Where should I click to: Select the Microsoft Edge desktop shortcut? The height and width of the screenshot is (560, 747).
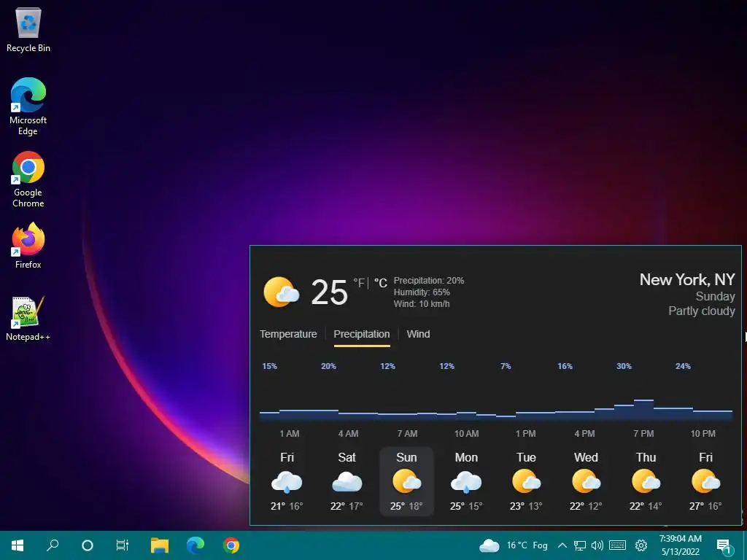[28, 106]
